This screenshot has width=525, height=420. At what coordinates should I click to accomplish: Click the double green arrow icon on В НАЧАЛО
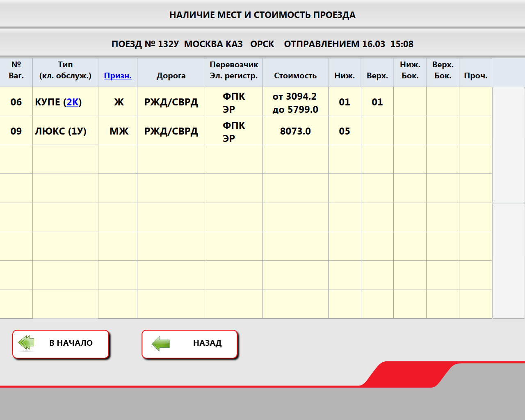[x=27, y=343]
